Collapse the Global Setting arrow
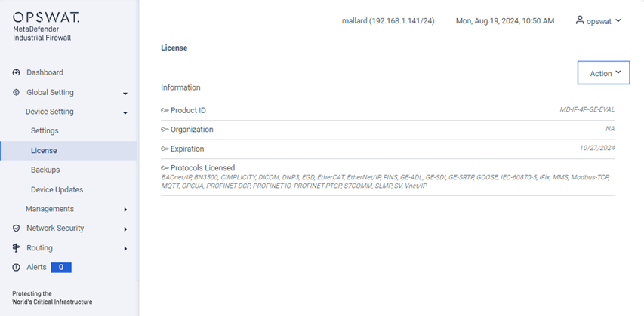Viewport: 644px width, 316px height. pyautogui.click(x=125, y=94)
